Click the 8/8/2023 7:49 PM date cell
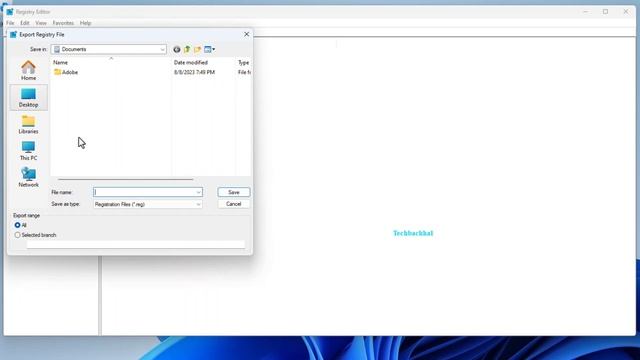 (194, 72)
